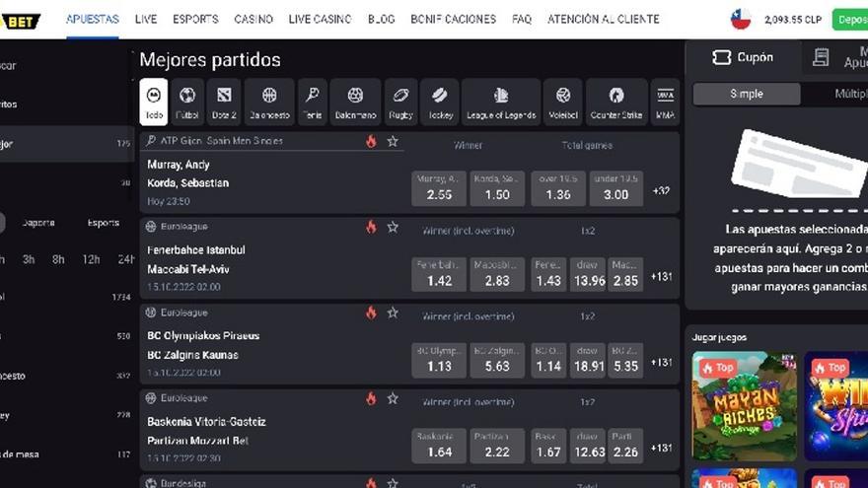Select the Todo sports filter icon
This screenshot has width=868, height=488.
pyautogui.click(x=153, y=103)
